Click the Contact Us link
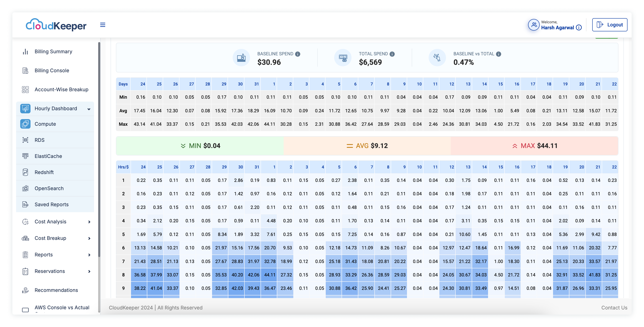 click(615, 307)
